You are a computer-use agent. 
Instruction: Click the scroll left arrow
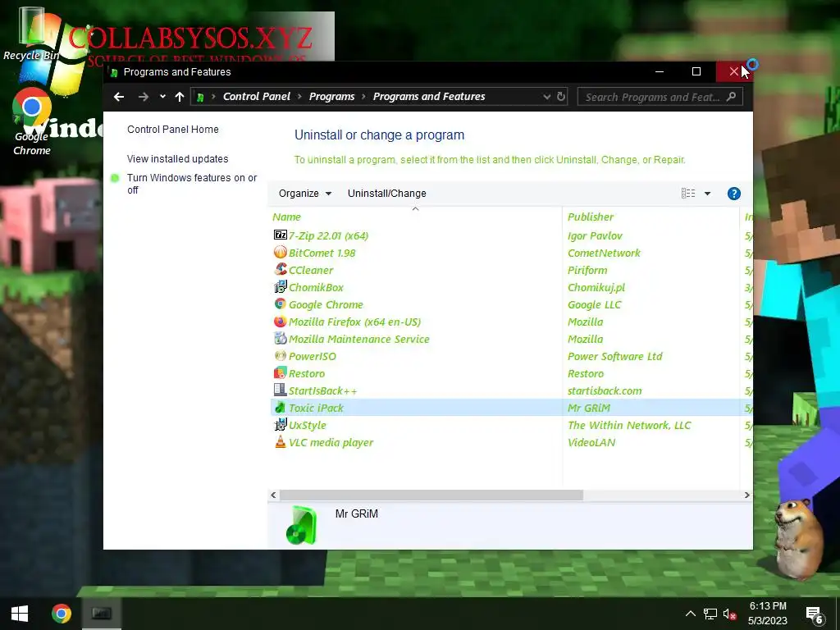point(273,495)
